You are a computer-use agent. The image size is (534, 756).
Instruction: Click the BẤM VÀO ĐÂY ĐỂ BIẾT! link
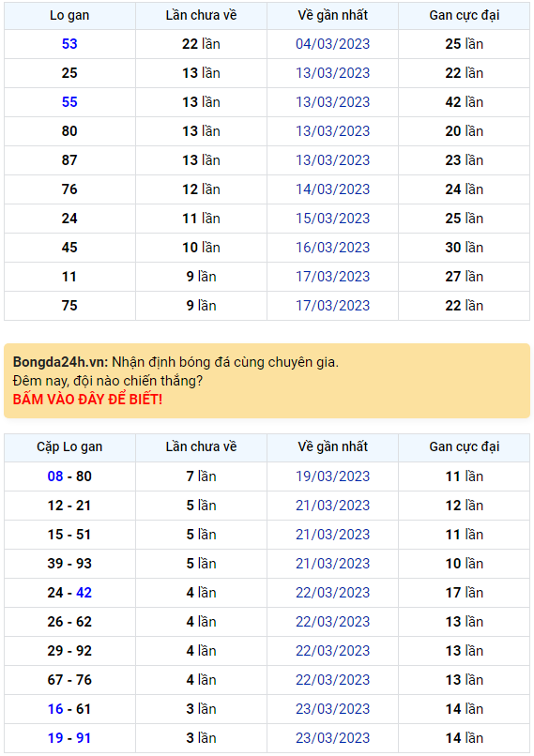pyautogui.click(x=87, y=400)
